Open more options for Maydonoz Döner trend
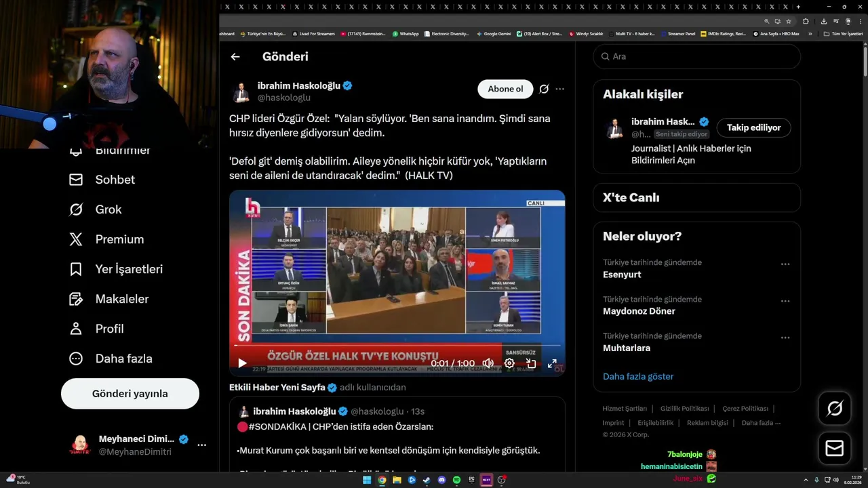 tap(785, 301)
